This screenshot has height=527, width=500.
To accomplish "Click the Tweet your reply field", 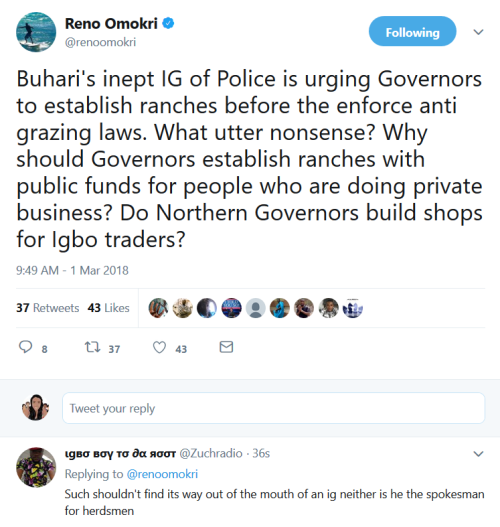I will point(274,408).
